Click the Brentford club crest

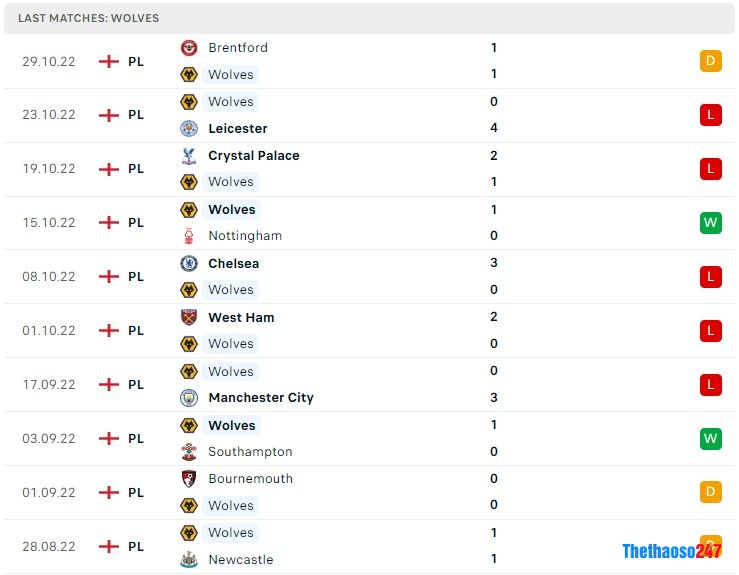coord(189,48)
